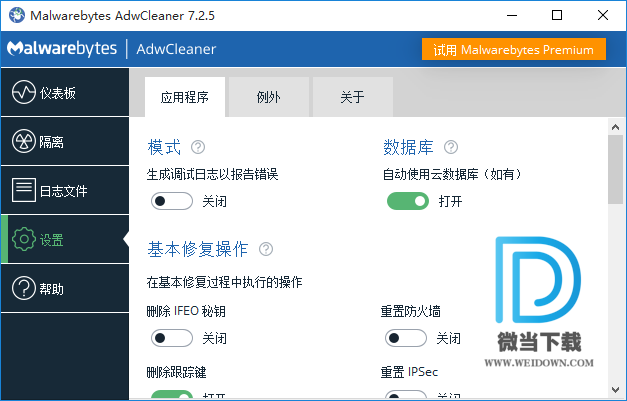Click the help icon beside 数据库

pyautogui.click(x=451, y=147)
